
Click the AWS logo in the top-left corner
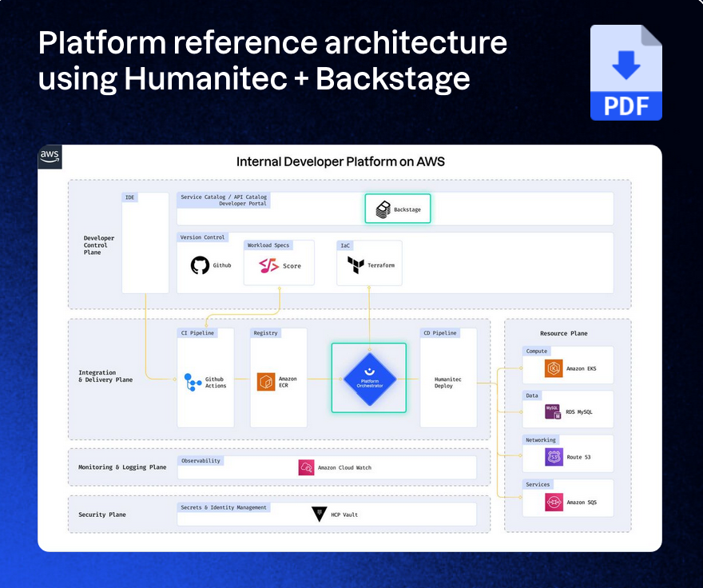pyautogui.click(x=50, y=157)
